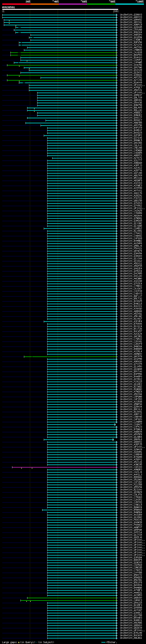
Task: Click the UniRef100_B0CAY9 hit label
Action: (131, 636)
